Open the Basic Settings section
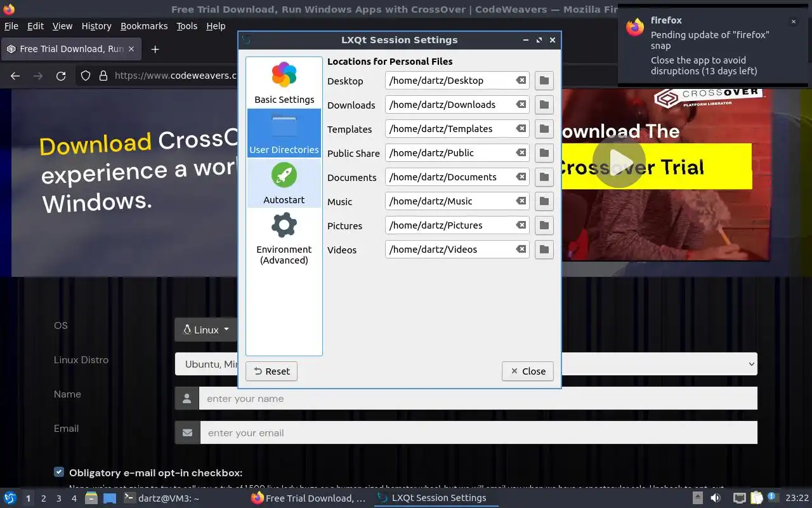The image size is (812, 508). point(284,83)
